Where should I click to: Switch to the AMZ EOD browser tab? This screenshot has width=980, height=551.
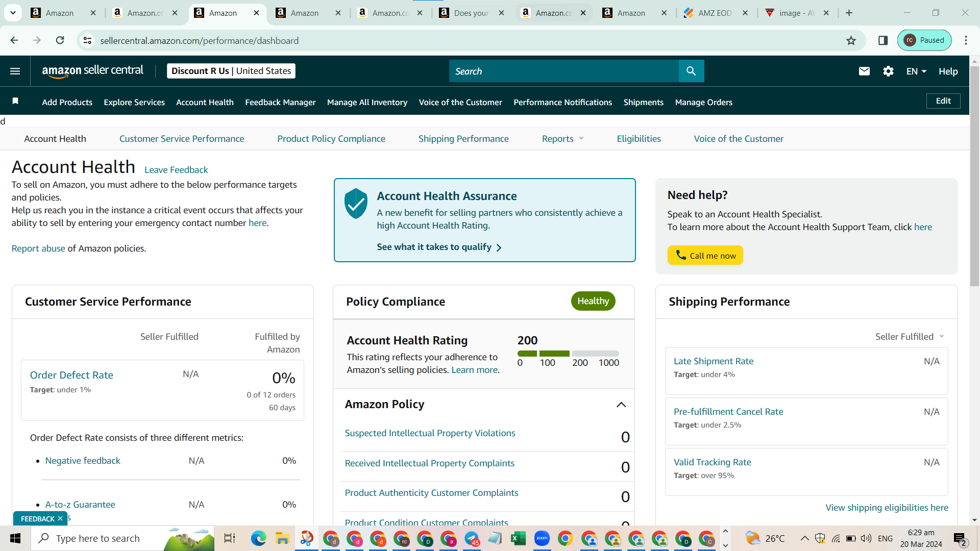pos(715,13)
